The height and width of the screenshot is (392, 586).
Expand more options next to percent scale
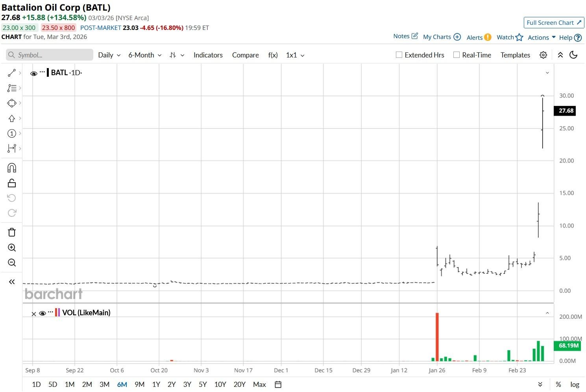click(540, 385)
